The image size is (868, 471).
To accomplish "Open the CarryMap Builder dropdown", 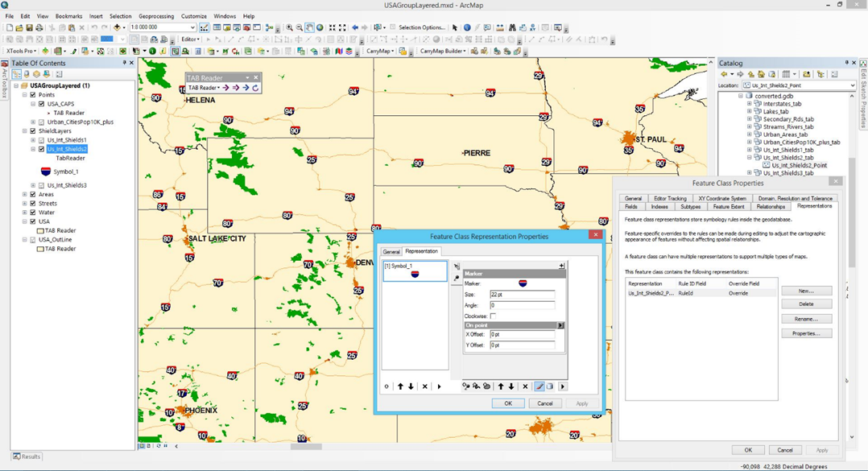I will (x=443, y=51).
